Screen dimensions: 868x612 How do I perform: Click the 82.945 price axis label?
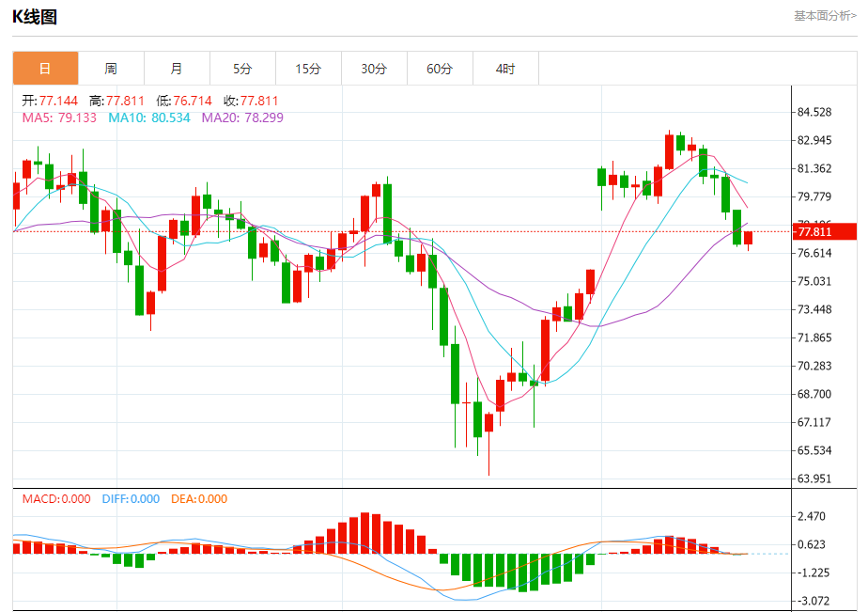[814, 140]
